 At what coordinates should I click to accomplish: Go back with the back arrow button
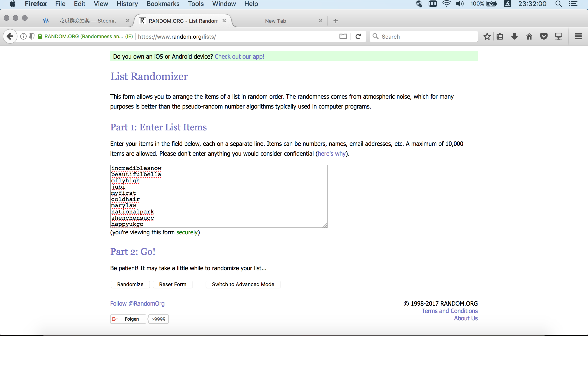point(10,37)
